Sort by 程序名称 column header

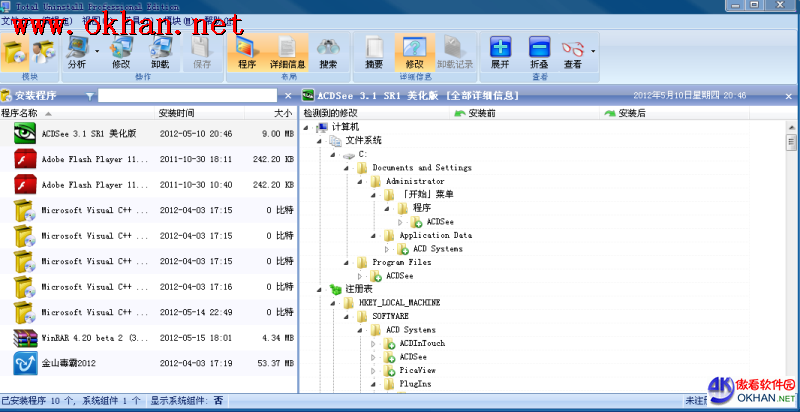click(77, 113)
